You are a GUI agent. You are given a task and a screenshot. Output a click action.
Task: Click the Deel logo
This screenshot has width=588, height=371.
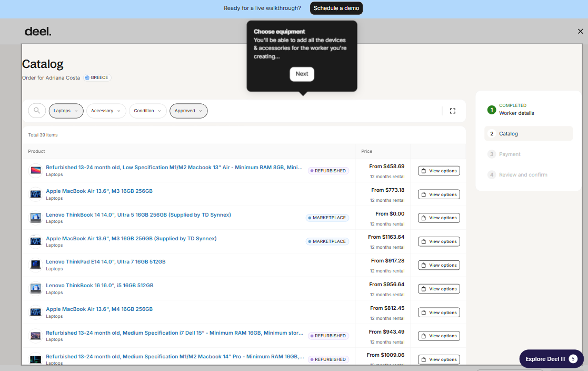point(38,32)
